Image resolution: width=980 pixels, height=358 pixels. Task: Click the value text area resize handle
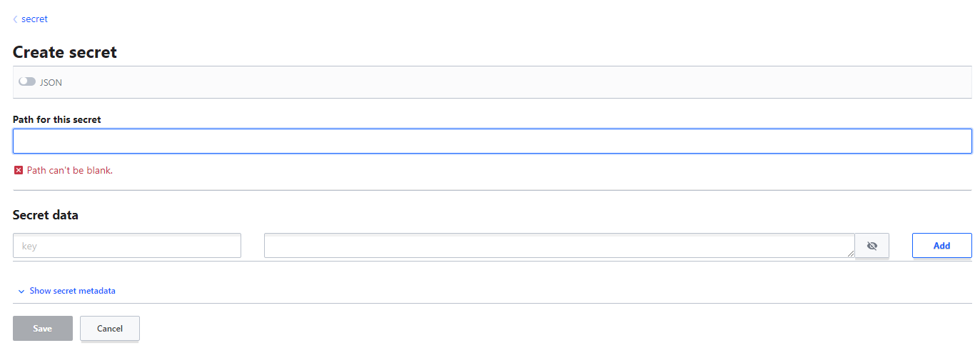[x=850, y=253]
